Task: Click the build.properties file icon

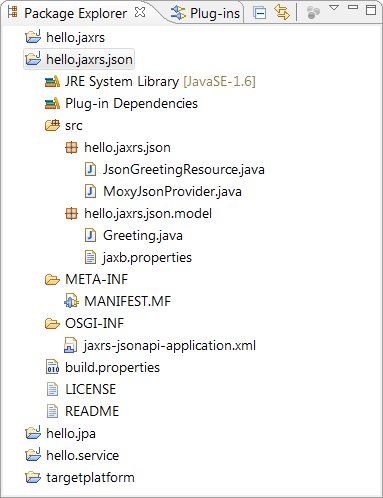Action: tap(52, 367)
